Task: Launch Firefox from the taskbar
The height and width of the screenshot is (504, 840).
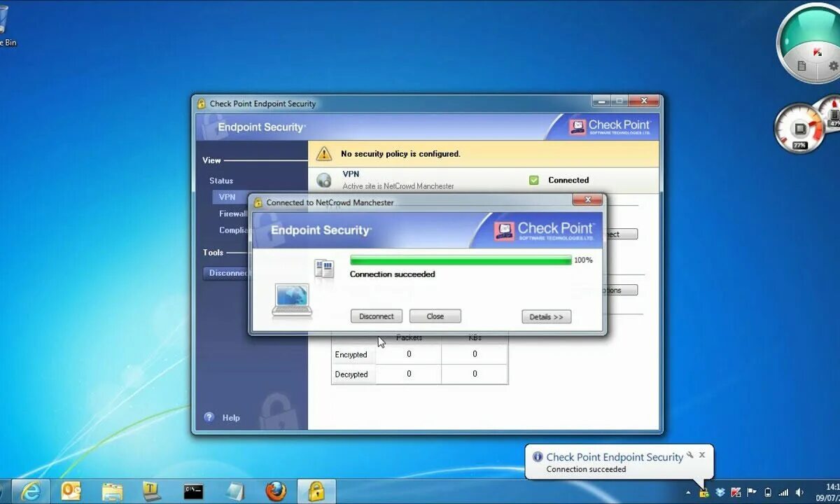Action: pyautogui.click(x=276, y=491)
